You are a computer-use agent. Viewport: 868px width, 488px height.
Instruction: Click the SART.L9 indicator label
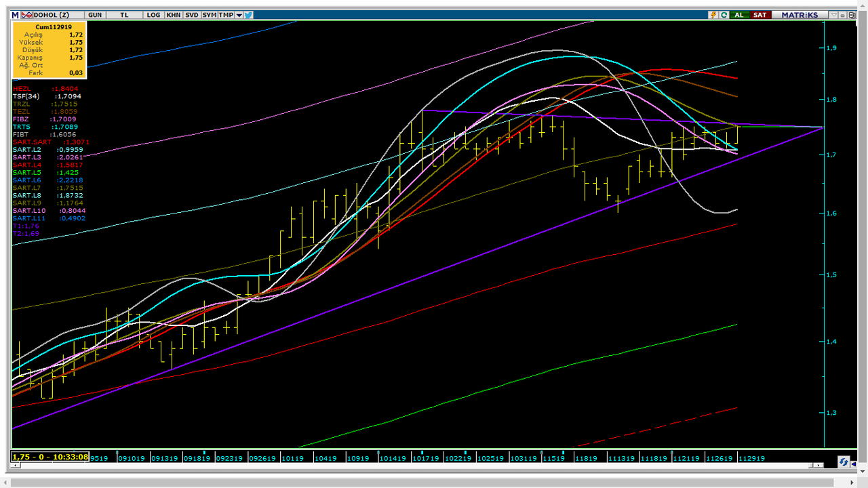[x=27, y=203]
